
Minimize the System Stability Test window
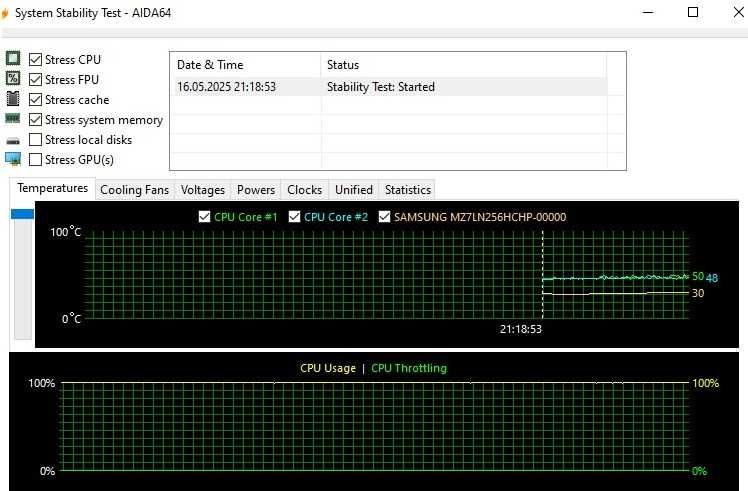point(648,12)
